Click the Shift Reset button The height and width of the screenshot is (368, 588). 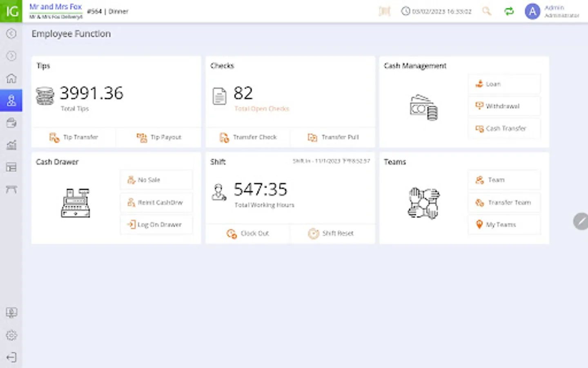[333, 233]
